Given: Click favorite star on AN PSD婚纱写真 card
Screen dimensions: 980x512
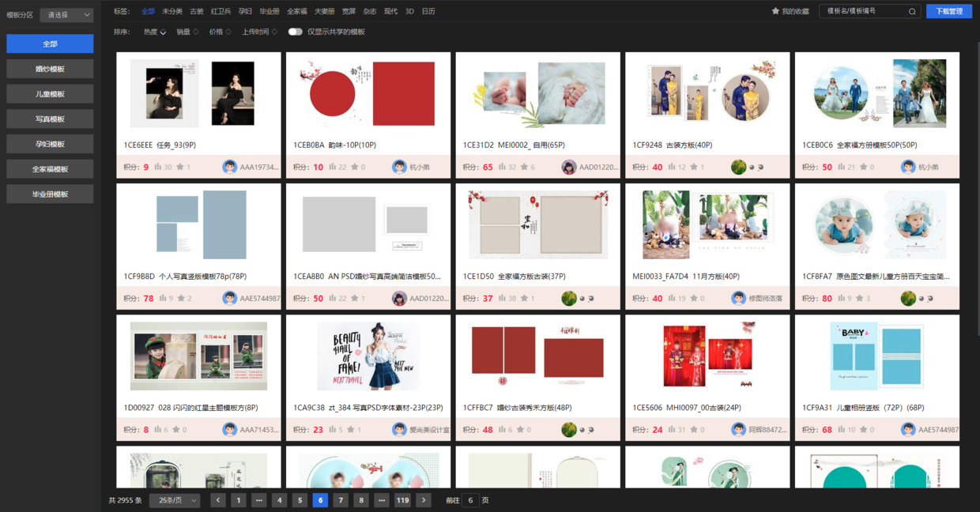Looking at the screenshot, I should point(354,299).
